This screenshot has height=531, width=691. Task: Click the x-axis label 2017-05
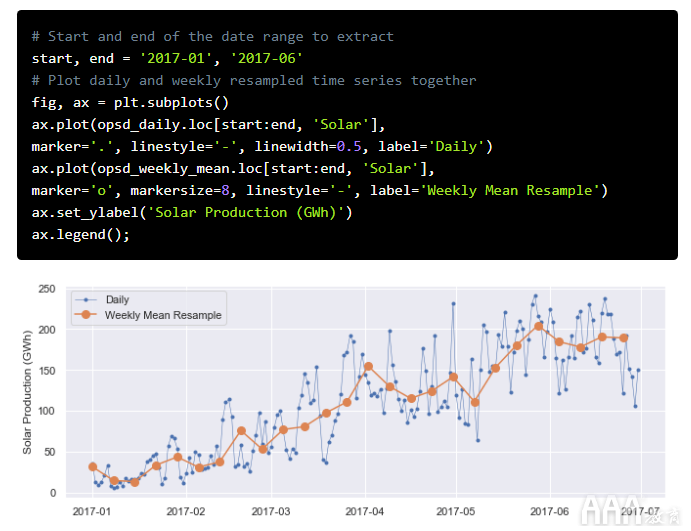point(456,512)
